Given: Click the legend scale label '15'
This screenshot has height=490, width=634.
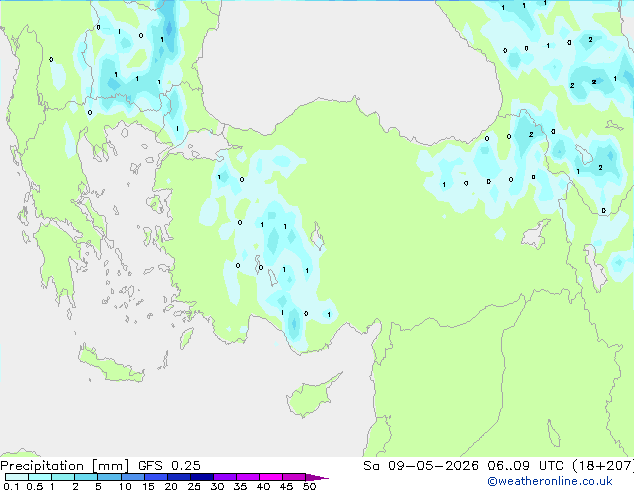Looking at the screenshot, I should pyautogui.click(x=148, y=486).
